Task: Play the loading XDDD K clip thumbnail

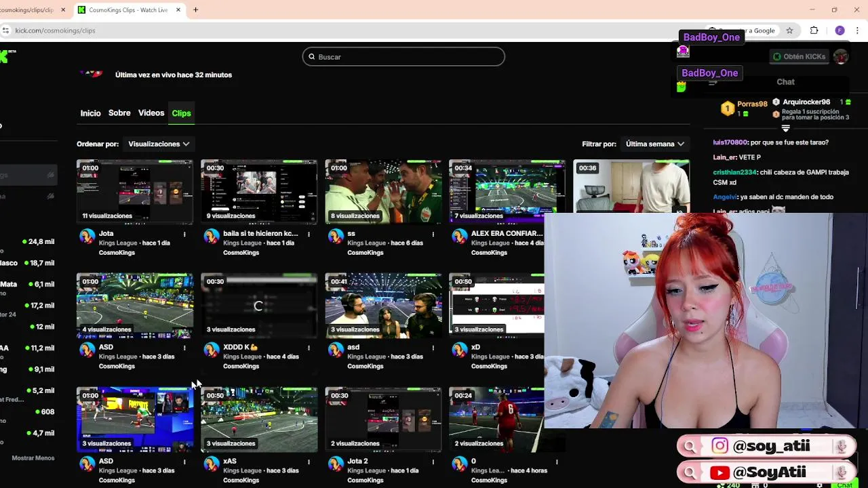Action: 259,306
